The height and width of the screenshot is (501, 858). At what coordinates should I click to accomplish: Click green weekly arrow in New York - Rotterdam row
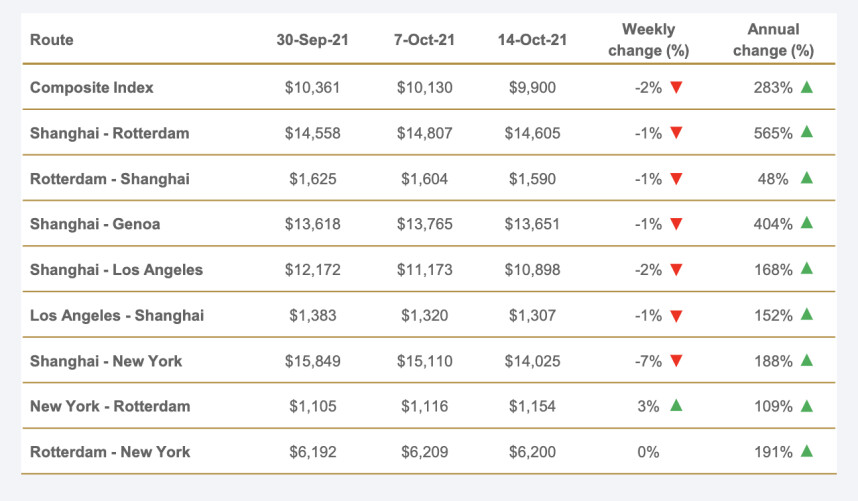[x=676, y=405]
